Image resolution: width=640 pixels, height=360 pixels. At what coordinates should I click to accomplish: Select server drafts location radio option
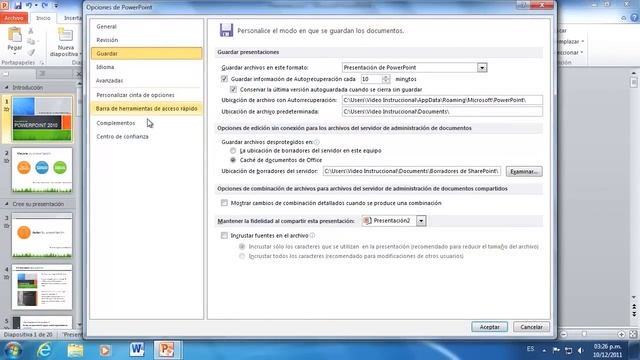point(233,151)
